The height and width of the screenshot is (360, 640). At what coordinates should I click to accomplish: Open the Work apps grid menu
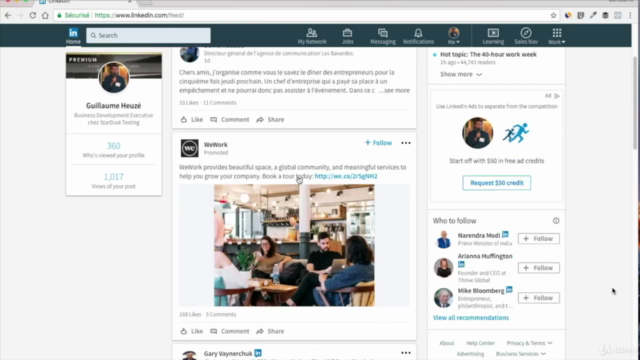(557, 36)
